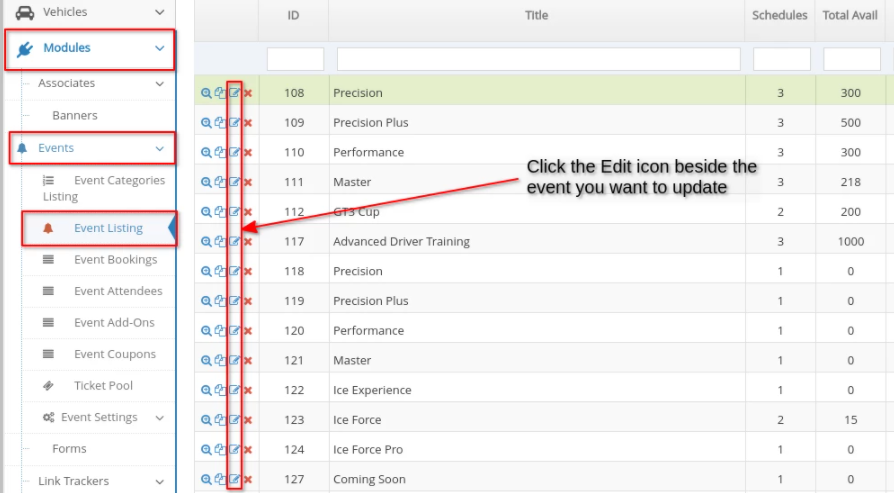View details of event 109 Precision Plus
The image size is (894, 493).
coord(206,123)
